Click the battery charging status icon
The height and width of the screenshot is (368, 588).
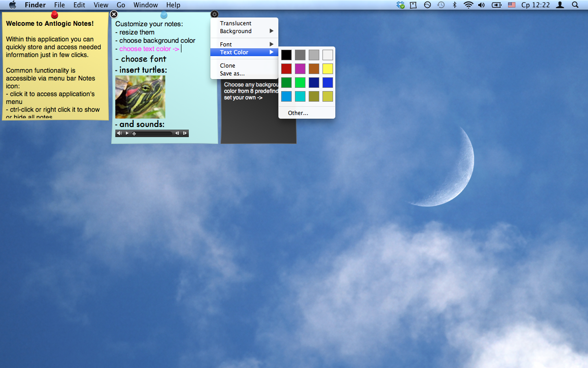(x=497, y=5)
